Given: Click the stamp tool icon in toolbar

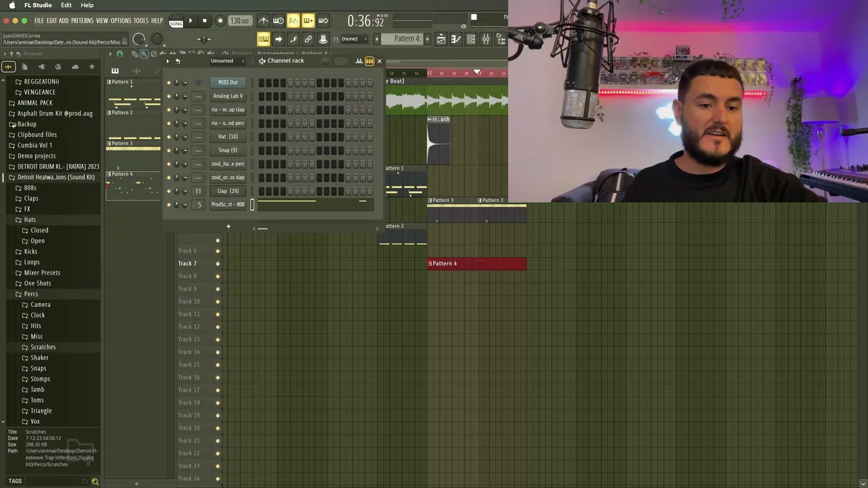Looking at the screenshot, I should point(323,39).
